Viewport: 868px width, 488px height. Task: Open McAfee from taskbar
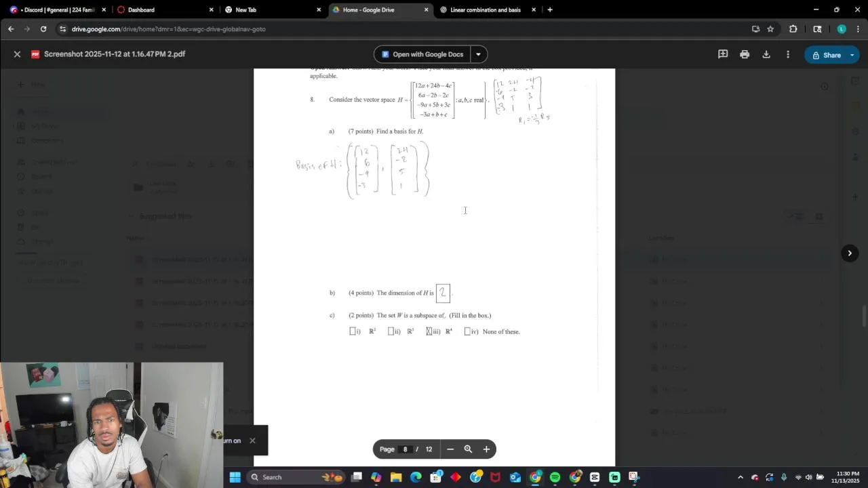(x=496, y=477)
